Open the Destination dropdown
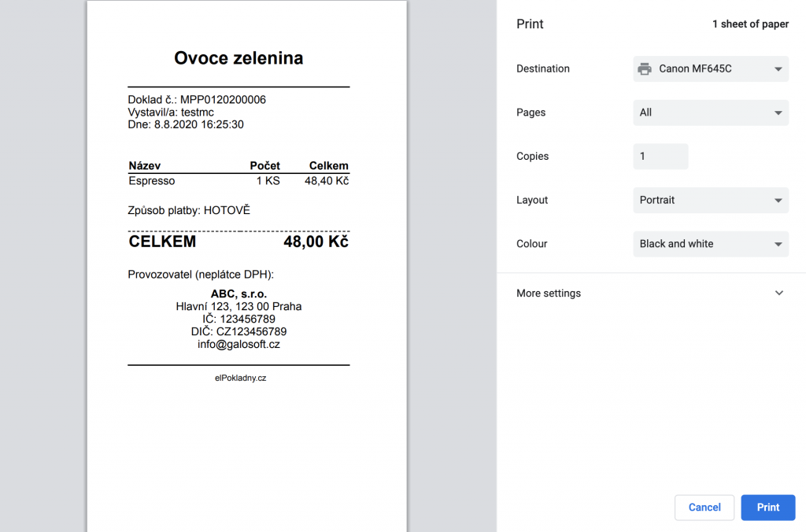This screenshot has width=806, height=532. point(711,69)
